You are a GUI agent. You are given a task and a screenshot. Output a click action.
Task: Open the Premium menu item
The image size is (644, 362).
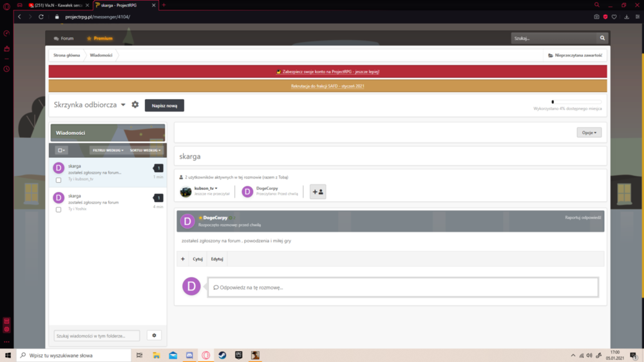(99, 38)
